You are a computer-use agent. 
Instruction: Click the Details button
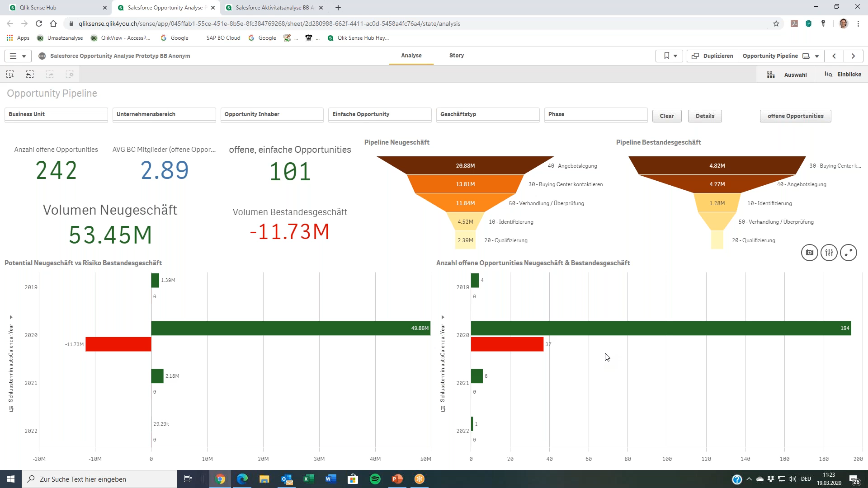click(705, 116)
